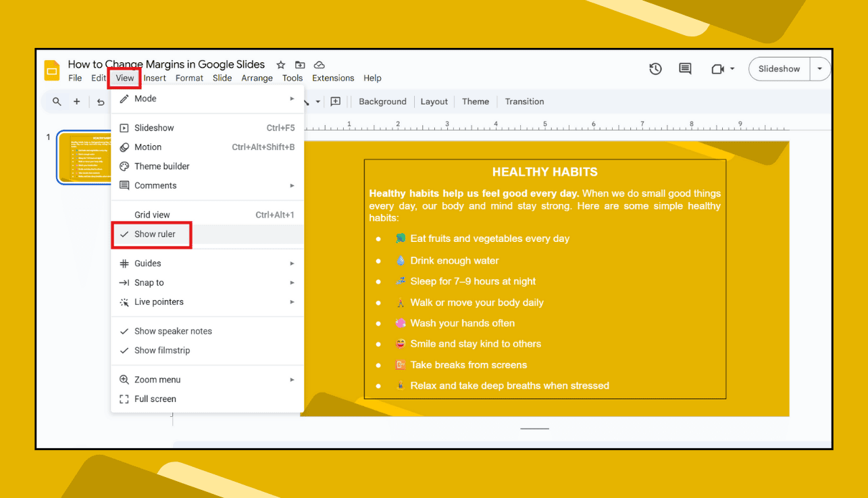Disable Show speaker notes

[x=173, y=331]
